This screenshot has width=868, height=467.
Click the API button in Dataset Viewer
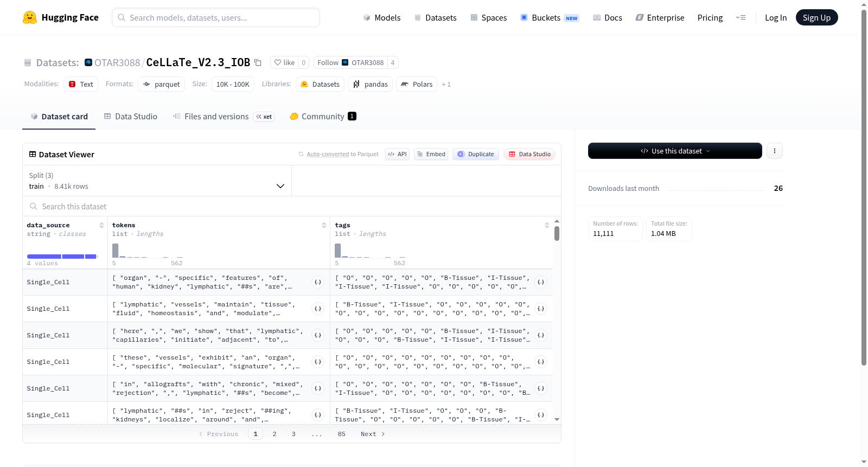397,154
